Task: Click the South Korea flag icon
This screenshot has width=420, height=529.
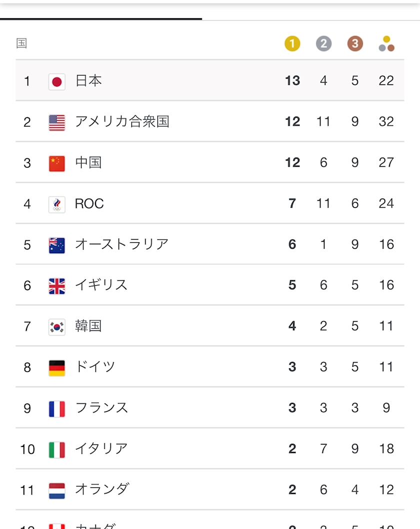Action: point(57,327)
